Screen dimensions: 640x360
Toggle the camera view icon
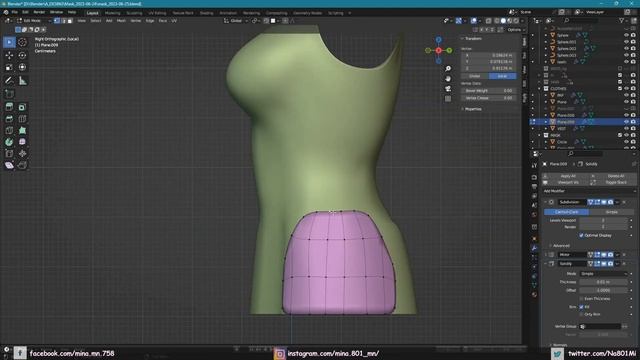[448, 89]
